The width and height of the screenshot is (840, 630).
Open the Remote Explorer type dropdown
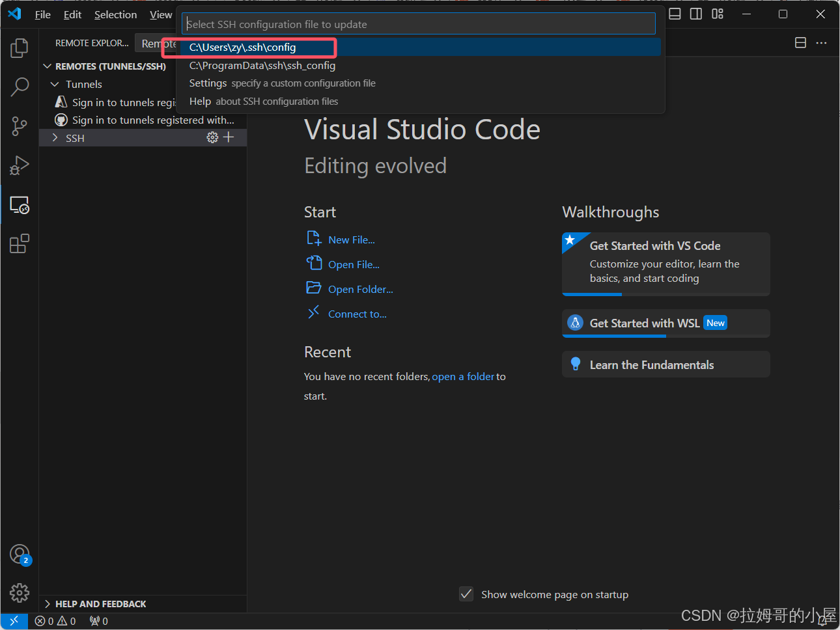pyautogui.click(x=156, y=44)
